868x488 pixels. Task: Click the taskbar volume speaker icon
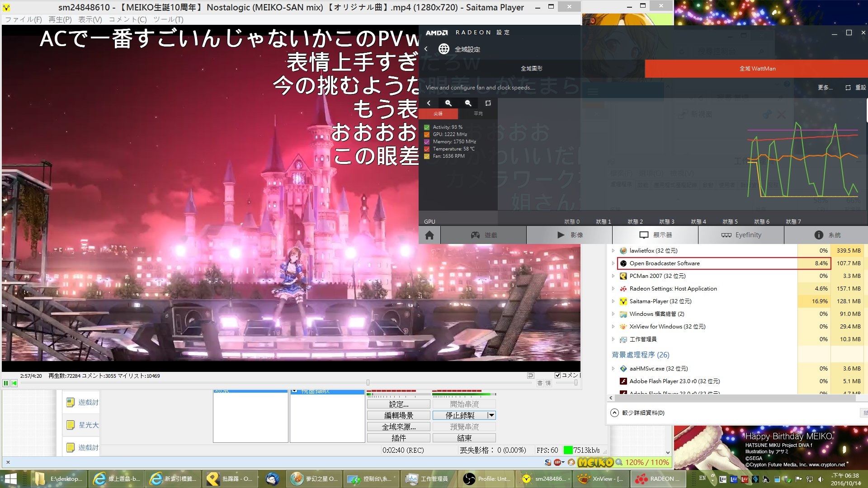820,479
